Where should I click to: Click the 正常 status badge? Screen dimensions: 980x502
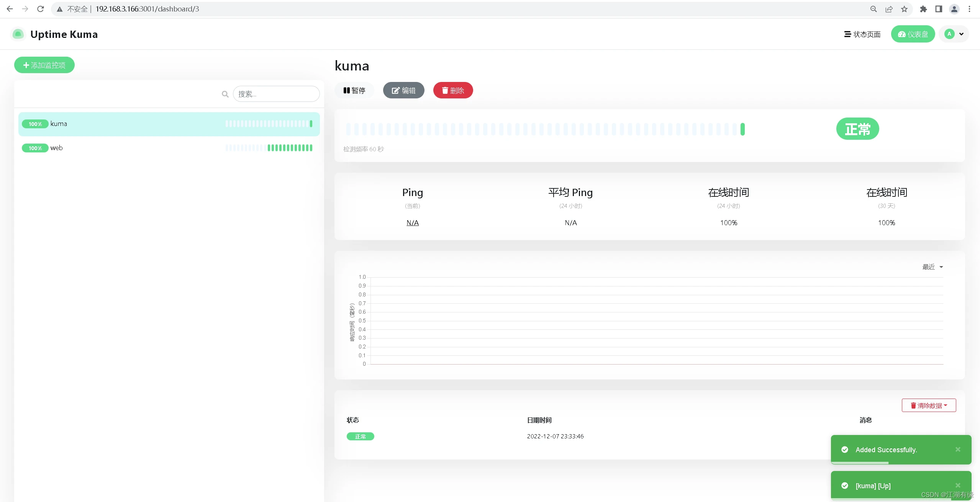tap(858, 129)
